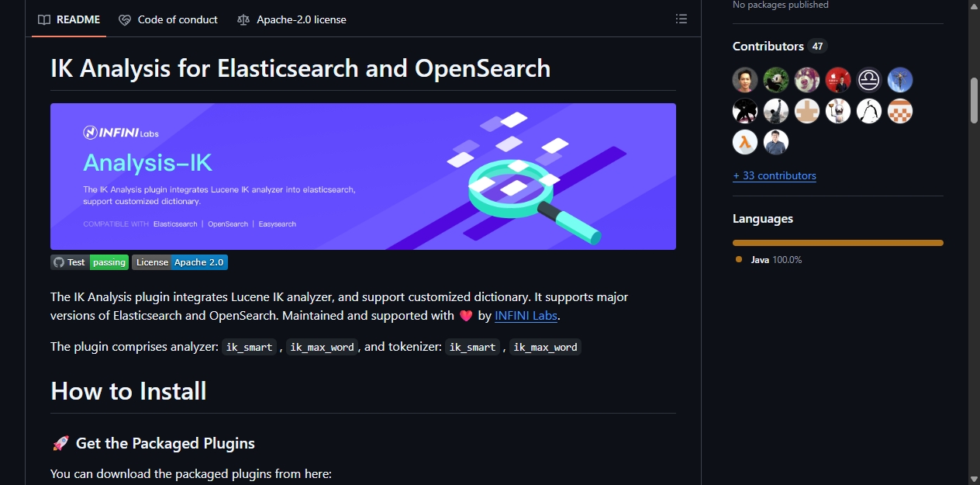Open the red Apple-logo avatar contributor
The height and width of the screenshot is (485, 980).
pos(838,80)
